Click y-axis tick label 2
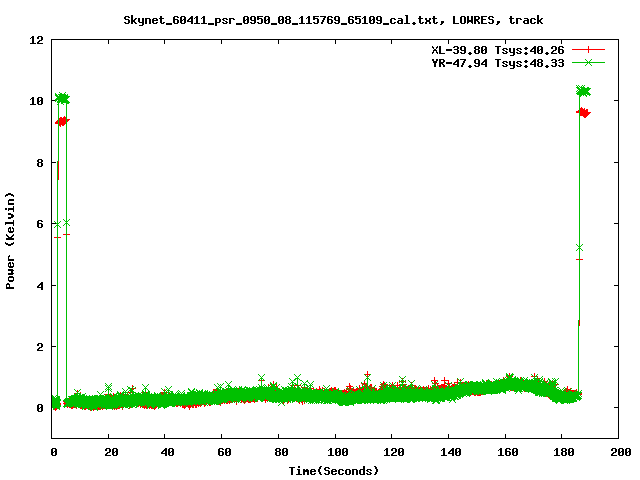This screenshot has width=640, height=480. click(40, 347)
